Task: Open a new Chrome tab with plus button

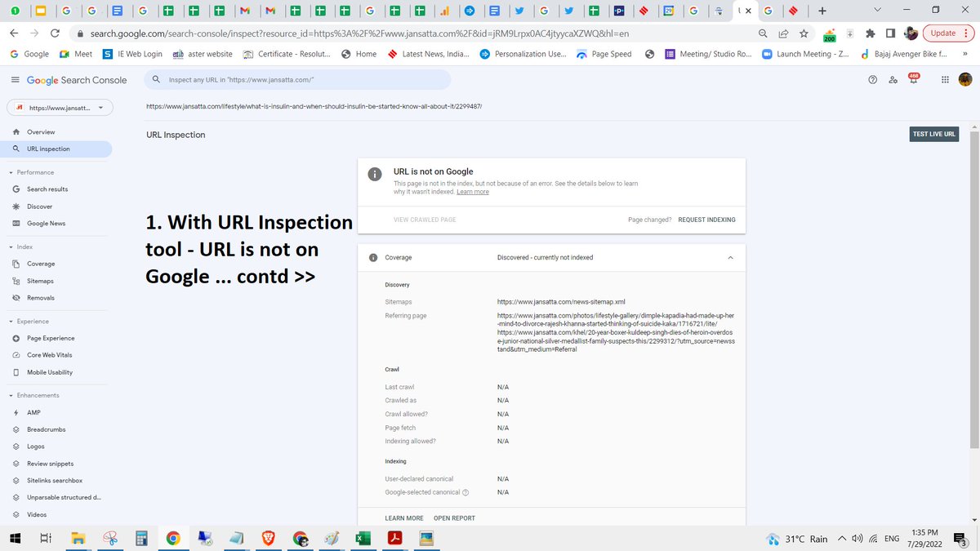Action: pyautogui.click(x=822, y=11)
